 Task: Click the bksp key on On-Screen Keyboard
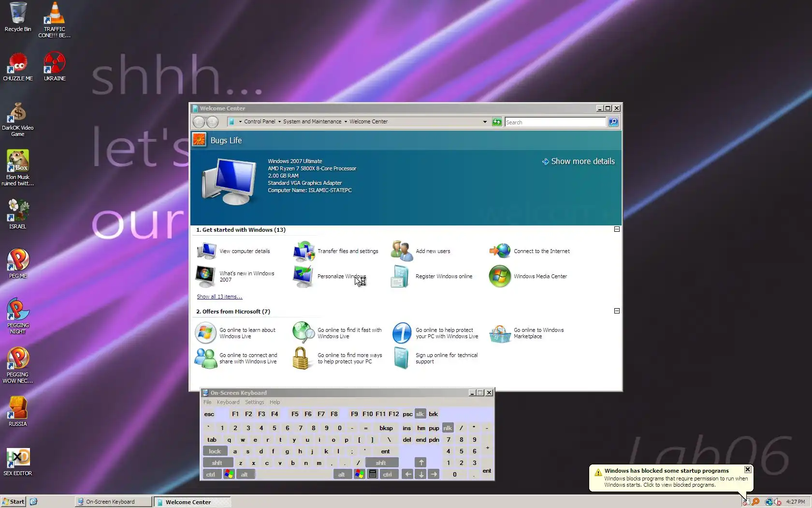point(386,428)
